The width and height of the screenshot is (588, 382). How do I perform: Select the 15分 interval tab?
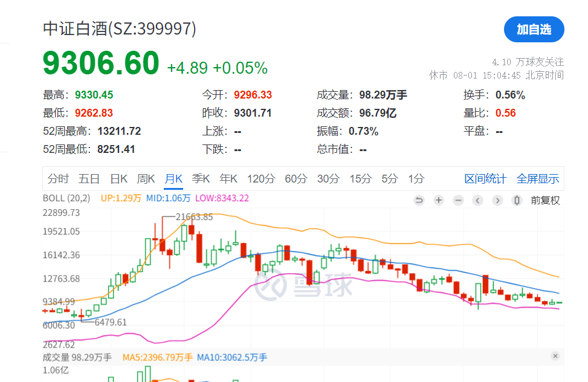(360, 179)
